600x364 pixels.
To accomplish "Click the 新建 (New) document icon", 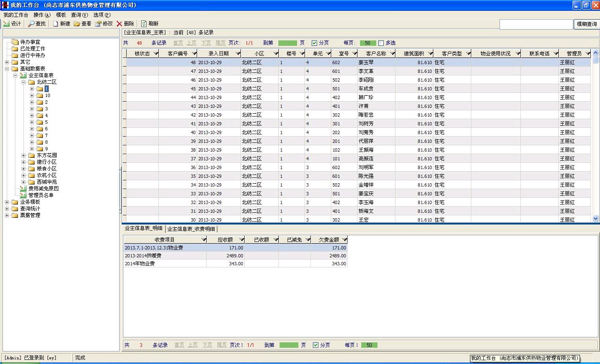I will pos(55,24).
